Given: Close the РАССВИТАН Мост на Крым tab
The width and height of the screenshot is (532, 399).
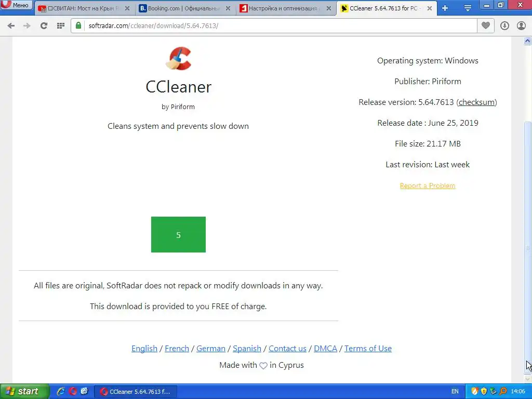Looking at the screenshot, I should pyautogui.click(x=127, y=8).
